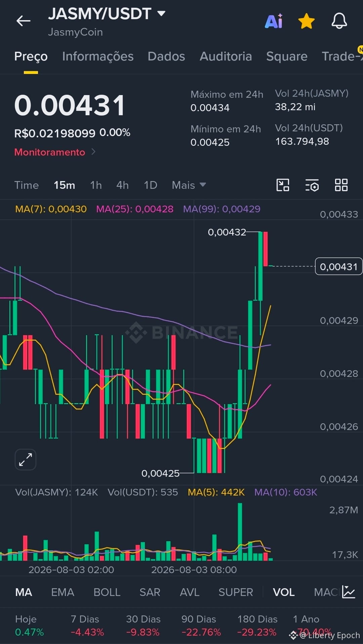The image size is (363, 644).
Task: Toggle the VOL sub-indicator
Action: [x=284, y=592]
